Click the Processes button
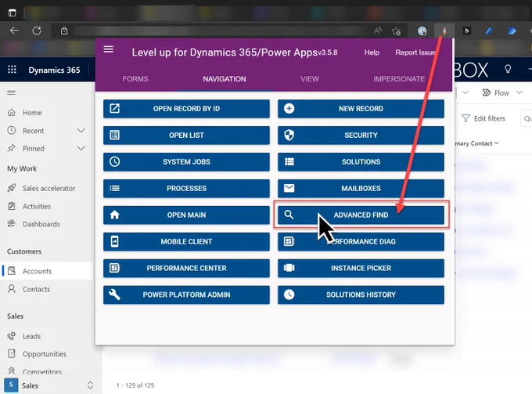This screenshot has height=394, width=532. click(186, 188)
